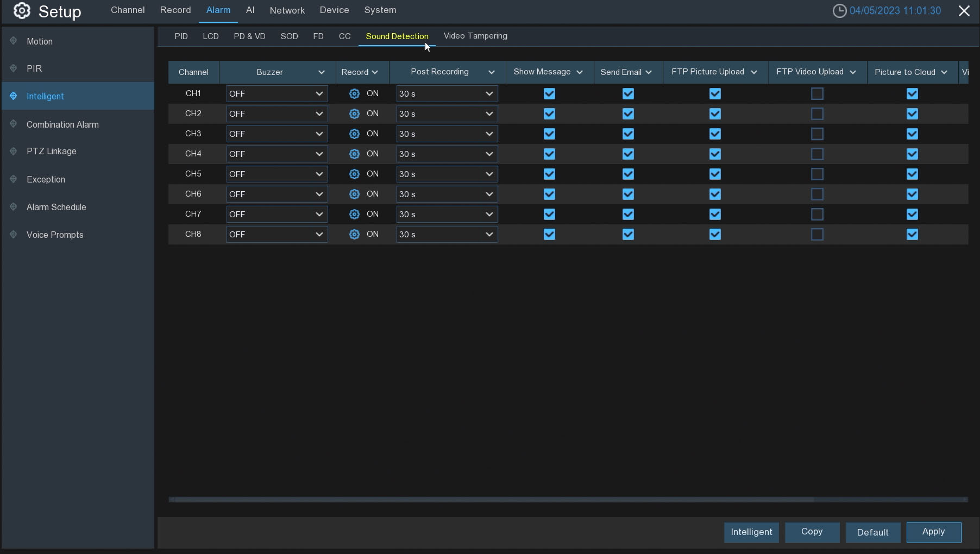
Task: Click the Default button
Action: pos(873,532)
